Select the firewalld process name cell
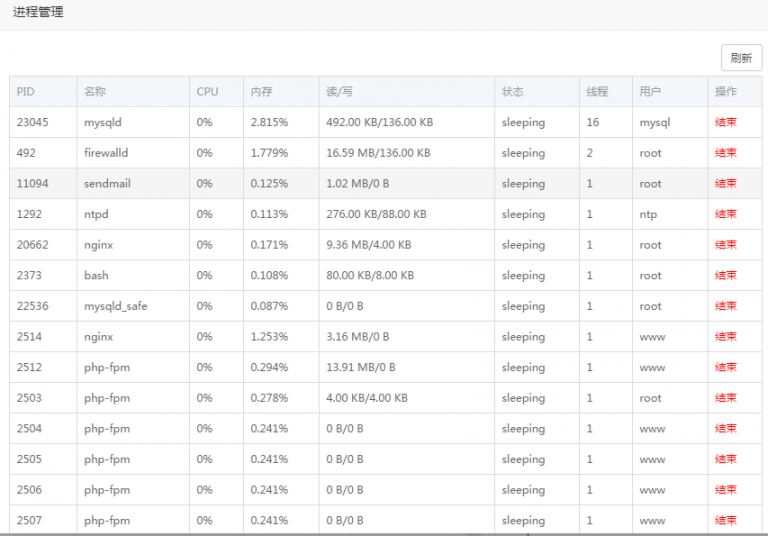 (133, 153)
